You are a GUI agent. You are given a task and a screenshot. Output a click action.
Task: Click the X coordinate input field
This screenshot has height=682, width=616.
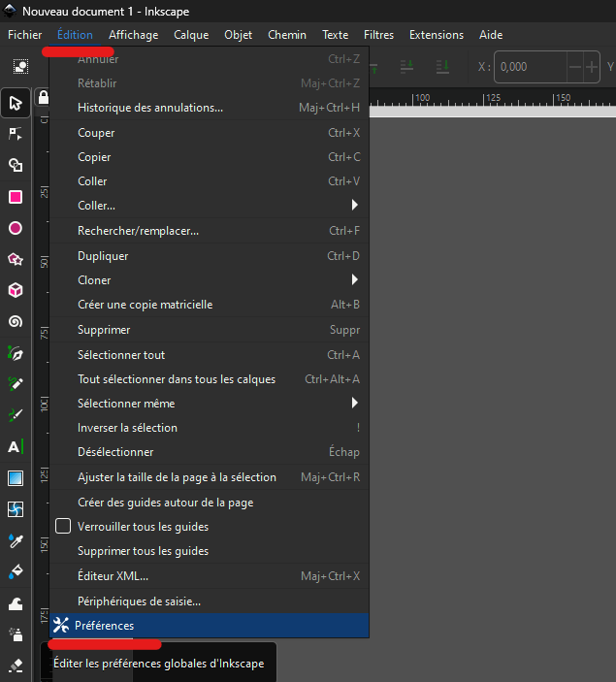tap(531, 67)
